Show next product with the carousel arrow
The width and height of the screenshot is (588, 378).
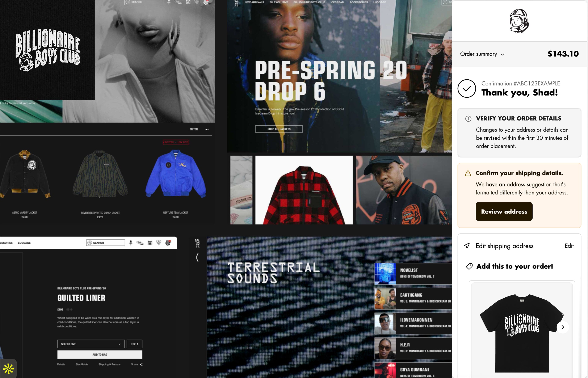coord(563,327)
